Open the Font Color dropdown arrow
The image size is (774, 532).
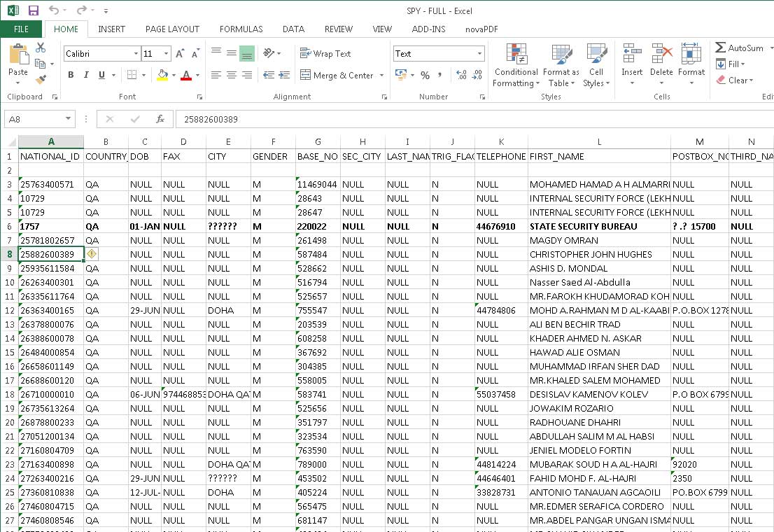[x=197, y=76]
